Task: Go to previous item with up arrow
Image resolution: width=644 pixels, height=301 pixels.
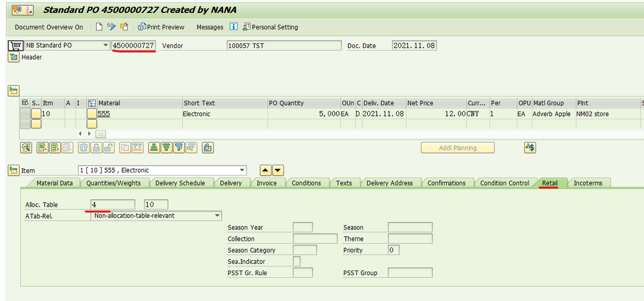Action: click(266, 171)
